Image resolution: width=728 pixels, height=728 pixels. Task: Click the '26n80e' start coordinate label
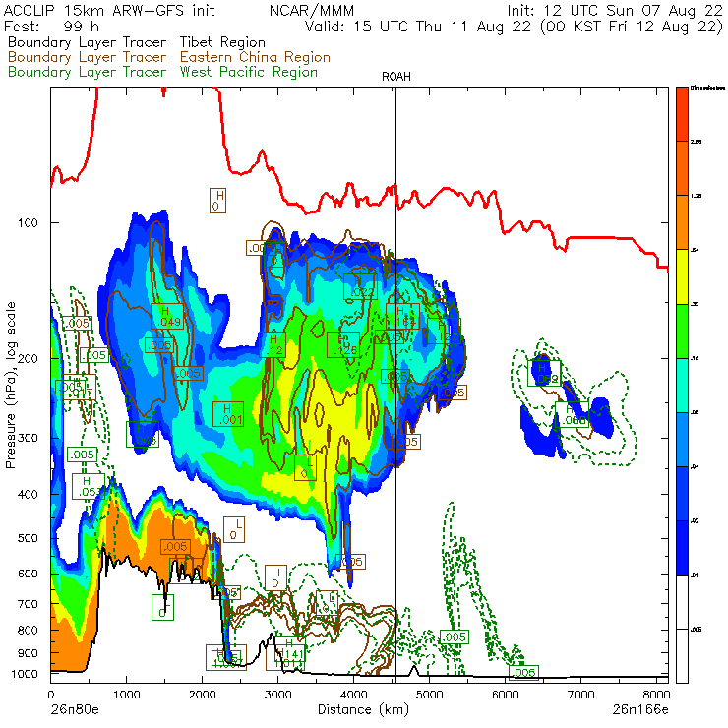(x=75, y=710)
